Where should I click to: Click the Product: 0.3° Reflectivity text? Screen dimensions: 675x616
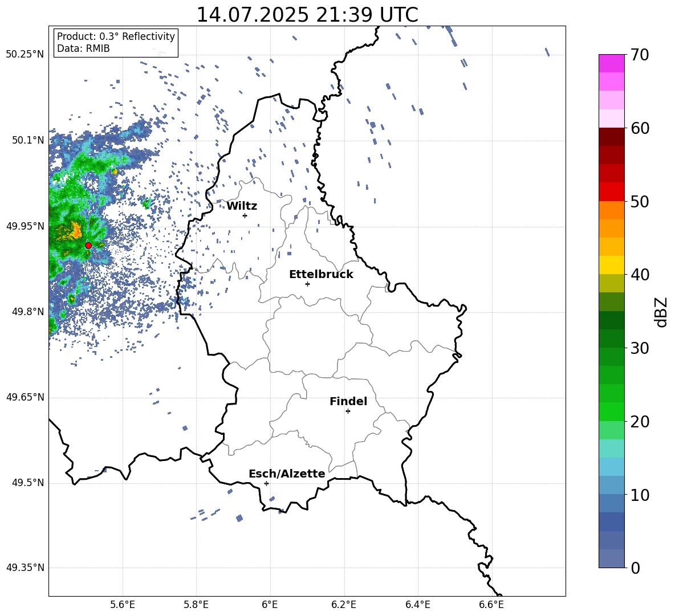116,36
